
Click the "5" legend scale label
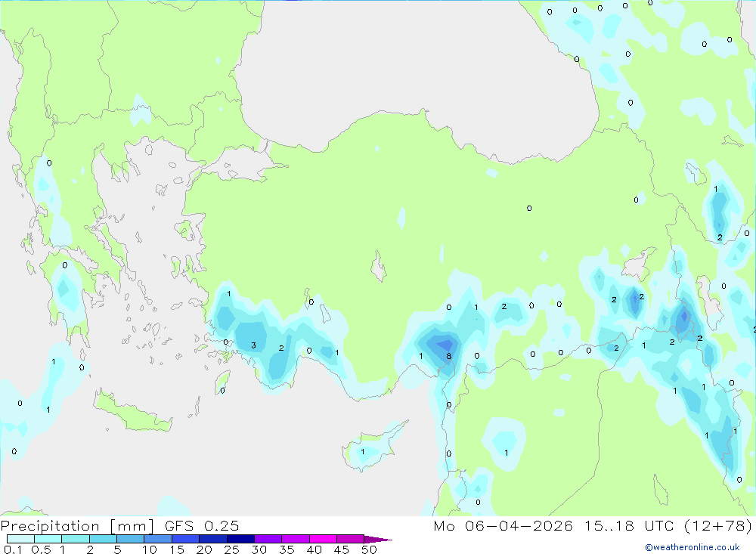[117, 549]
